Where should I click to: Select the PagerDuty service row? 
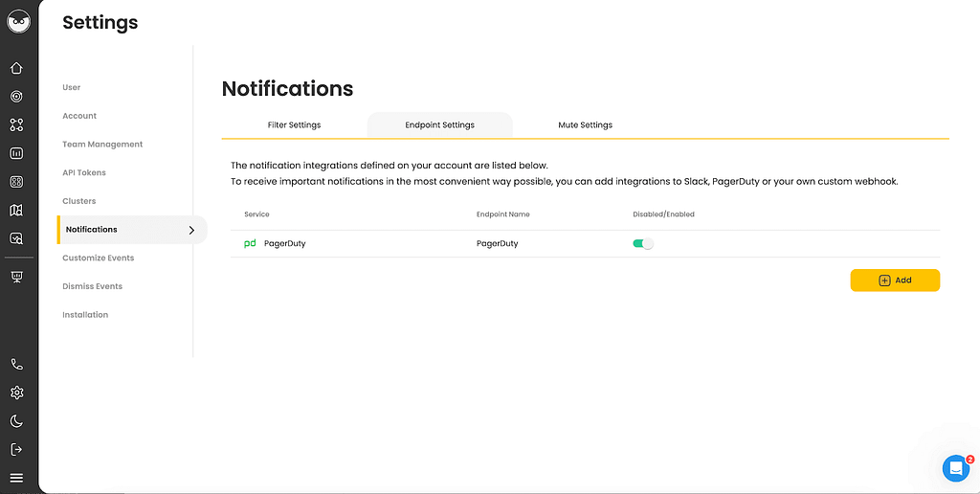[x=585, y=244]
